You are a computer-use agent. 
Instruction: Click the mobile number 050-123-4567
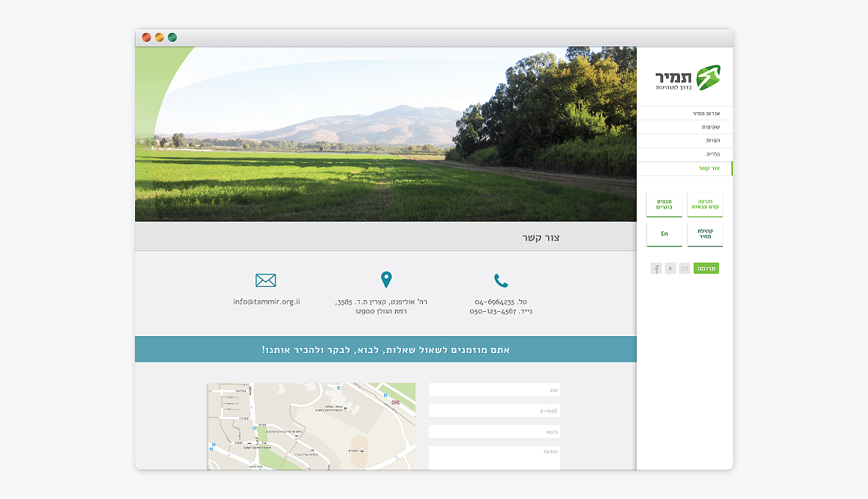tap(493, 311)
